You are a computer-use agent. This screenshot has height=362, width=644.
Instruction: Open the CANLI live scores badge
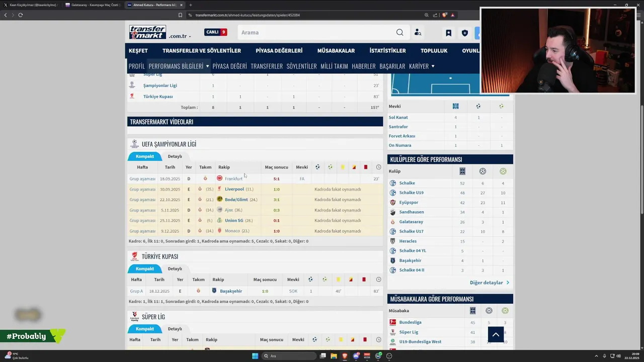[x=216, y=32]
